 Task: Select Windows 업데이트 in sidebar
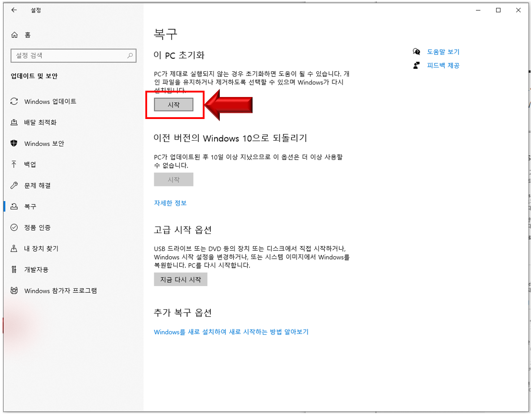coord(73,101)
